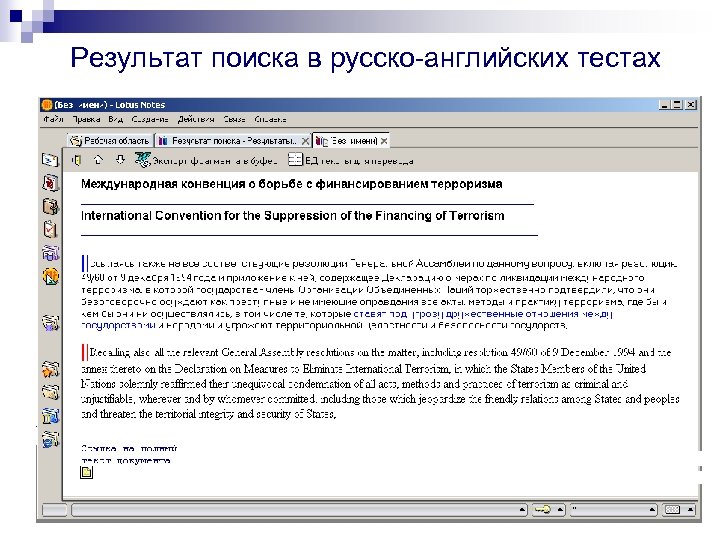Screen dimensions: 720x540
Task: Open the yellow document attachment icon
Action: (x=86, y=472)
